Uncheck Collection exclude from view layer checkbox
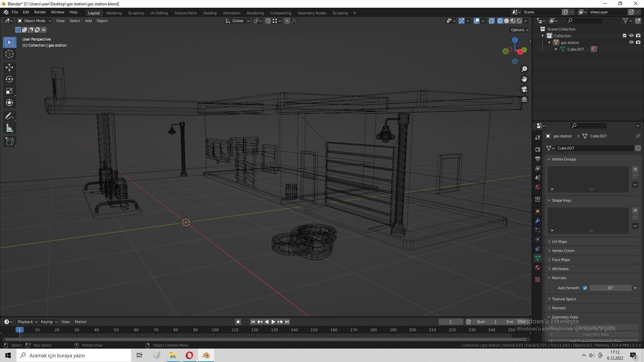644x362 pixels. click(x=625, y=36)
